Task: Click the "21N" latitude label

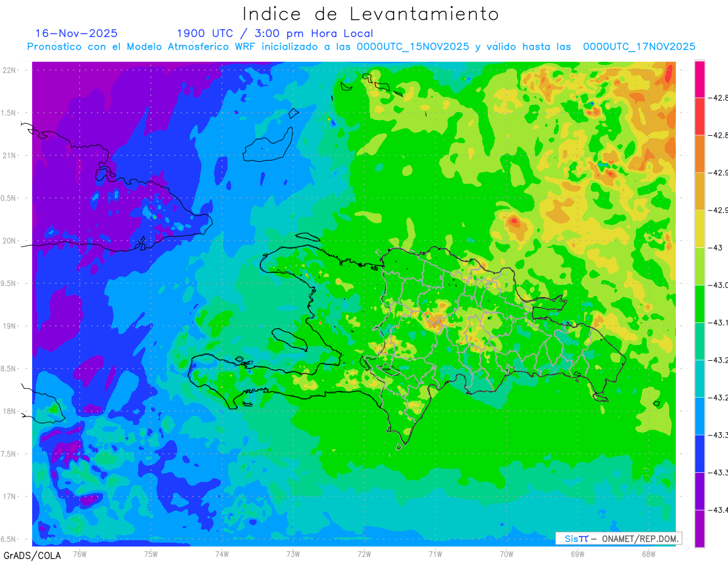Action: coord(10,155)
